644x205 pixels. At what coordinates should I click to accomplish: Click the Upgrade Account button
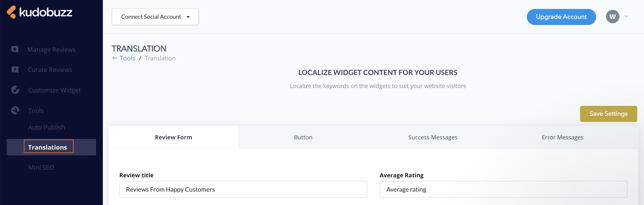click(x=561, y=17)
